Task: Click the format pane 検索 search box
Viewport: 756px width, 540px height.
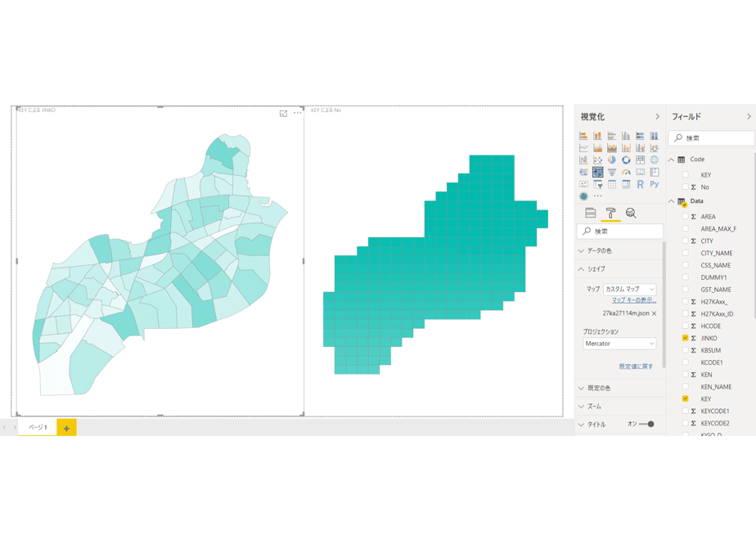Action: tap(619, 232)
